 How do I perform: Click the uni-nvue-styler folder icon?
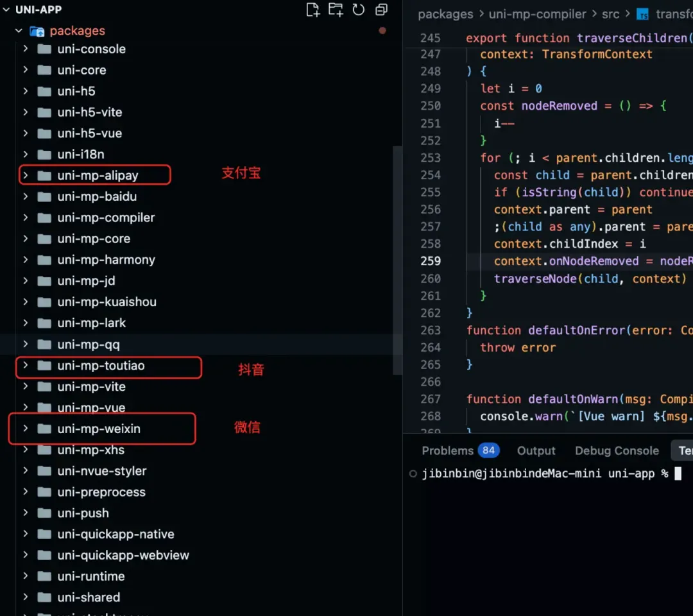click(x=44, y=471)
